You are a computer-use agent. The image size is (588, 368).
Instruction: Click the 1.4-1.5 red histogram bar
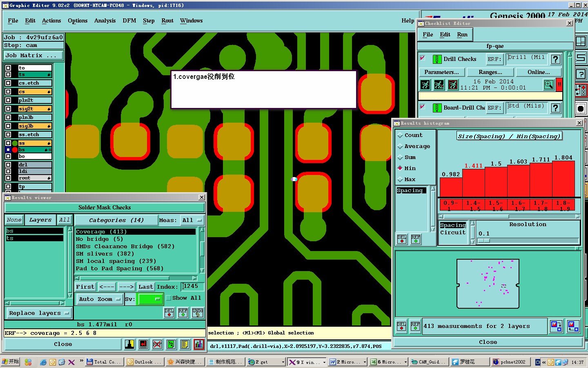pos(474,183)
